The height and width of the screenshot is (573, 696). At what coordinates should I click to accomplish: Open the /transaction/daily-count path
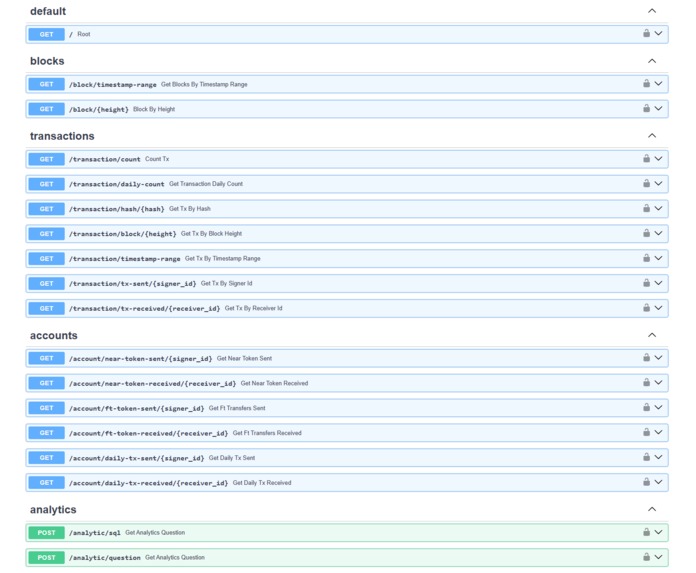point(116,184)
